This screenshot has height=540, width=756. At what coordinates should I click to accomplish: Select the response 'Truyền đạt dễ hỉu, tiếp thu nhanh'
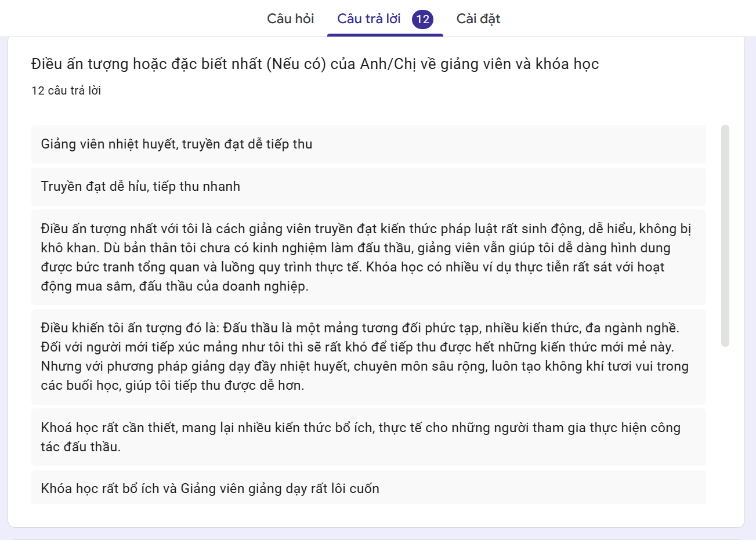pos(368,186)
